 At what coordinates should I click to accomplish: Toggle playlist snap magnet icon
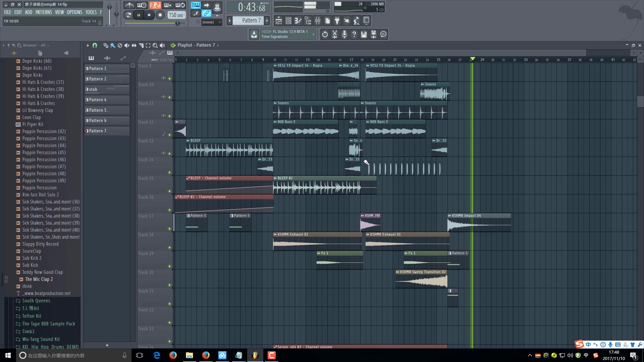(x=95, y=45)
